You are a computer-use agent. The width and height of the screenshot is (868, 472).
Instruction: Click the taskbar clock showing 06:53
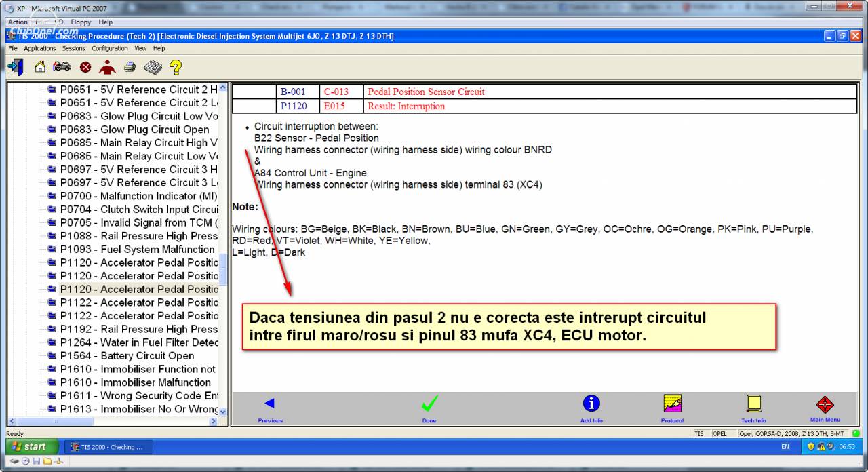click(x=847, y=447)
